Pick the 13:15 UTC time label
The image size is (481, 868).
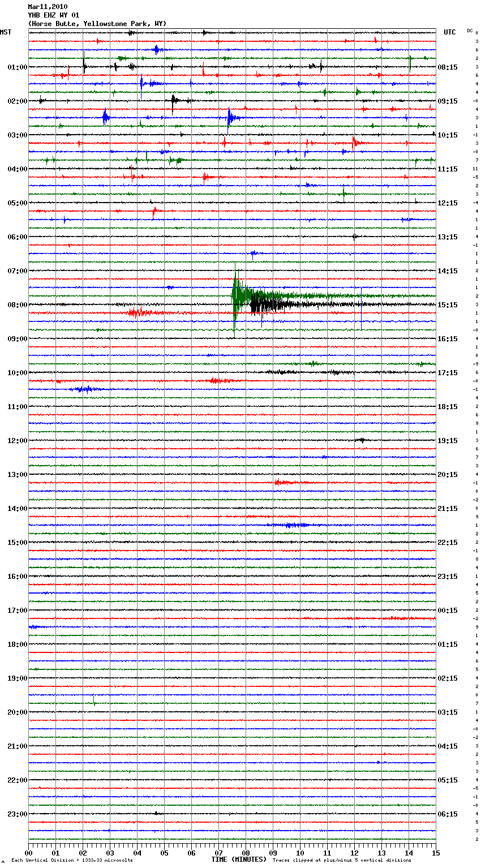tap(448, 237)
